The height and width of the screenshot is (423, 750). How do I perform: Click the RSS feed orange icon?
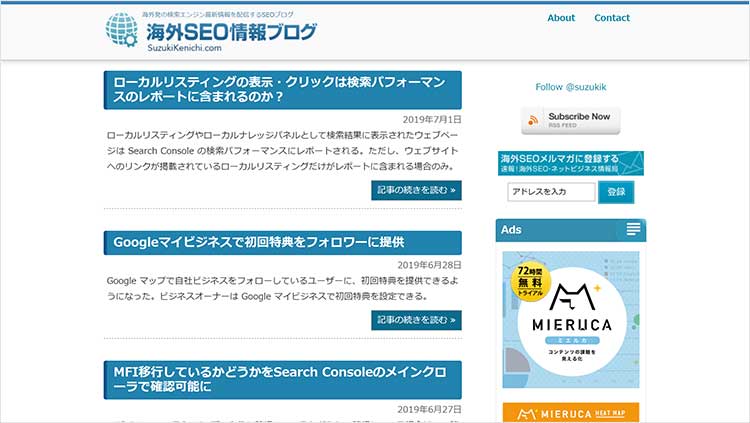pos(533,120)
